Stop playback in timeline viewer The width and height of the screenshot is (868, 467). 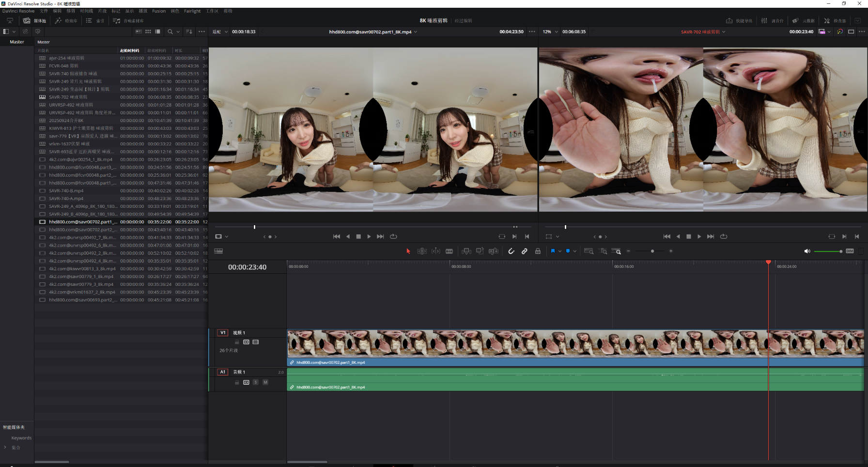point(689,236)
